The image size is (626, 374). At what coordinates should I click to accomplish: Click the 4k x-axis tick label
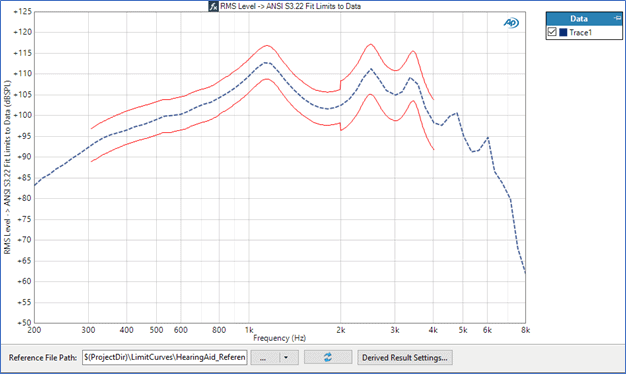[433, 330]
